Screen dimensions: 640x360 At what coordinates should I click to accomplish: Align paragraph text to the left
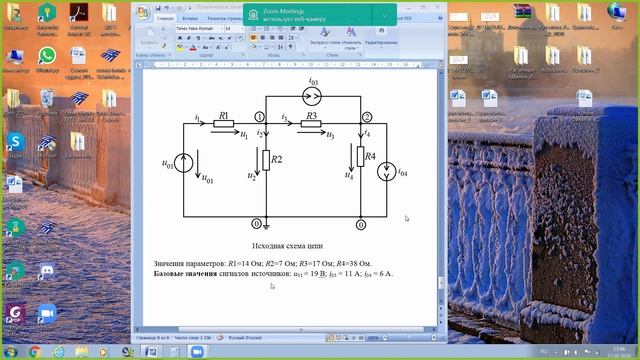coord(253,38)
